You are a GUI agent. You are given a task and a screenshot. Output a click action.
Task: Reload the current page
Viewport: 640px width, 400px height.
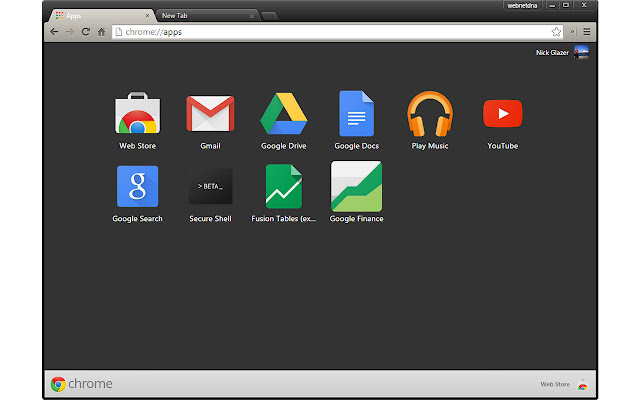[86, 32]
